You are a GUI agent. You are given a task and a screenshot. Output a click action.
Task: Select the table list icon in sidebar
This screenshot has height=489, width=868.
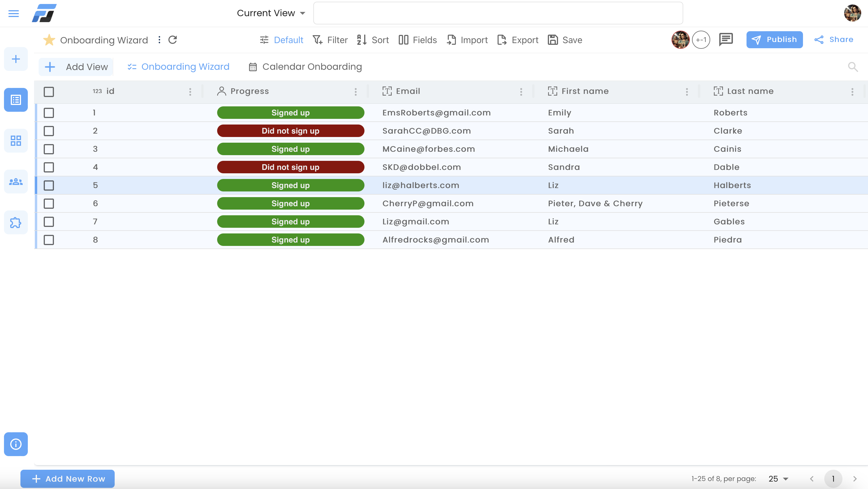[16, 100]
